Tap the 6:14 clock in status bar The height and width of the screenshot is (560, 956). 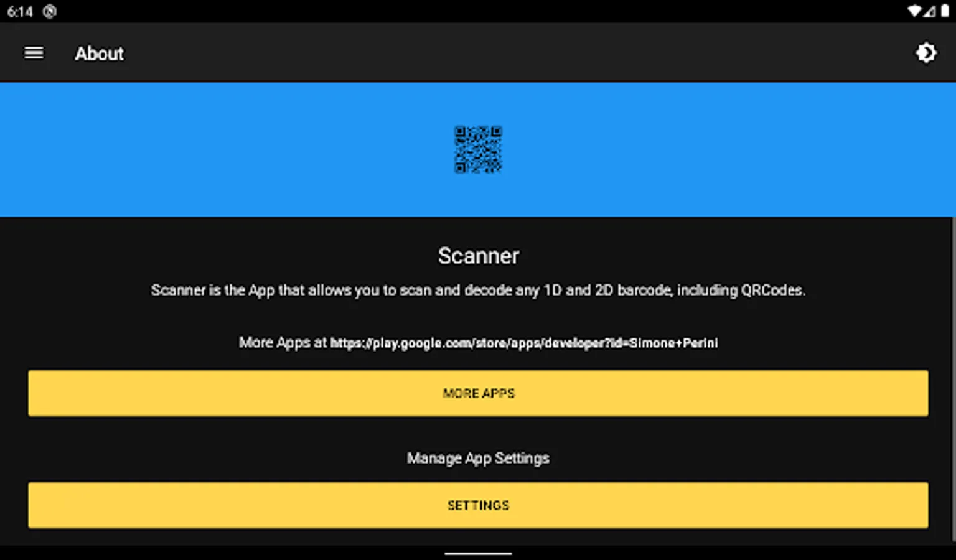point(20,11)
